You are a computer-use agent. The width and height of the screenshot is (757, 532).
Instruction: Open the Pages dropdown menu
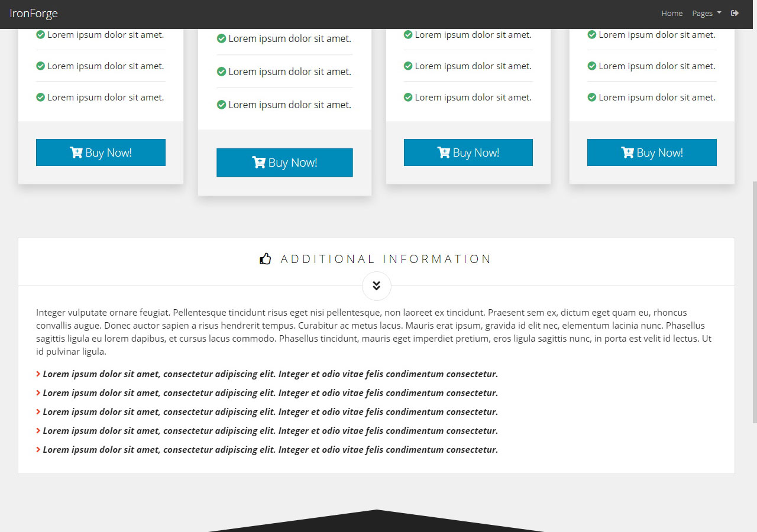click(706, 13)
